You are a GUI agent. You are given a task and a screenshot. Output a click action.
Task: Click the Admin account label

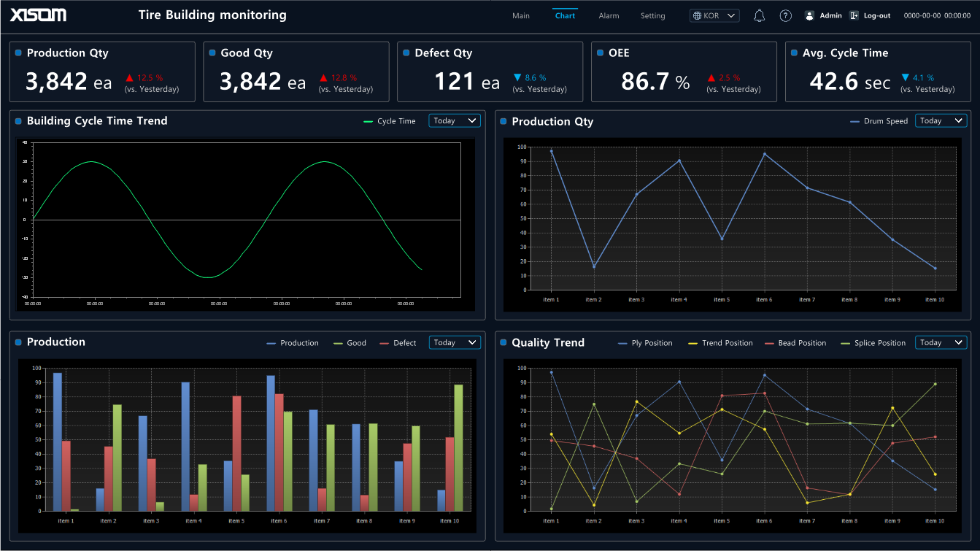[830, 15]
